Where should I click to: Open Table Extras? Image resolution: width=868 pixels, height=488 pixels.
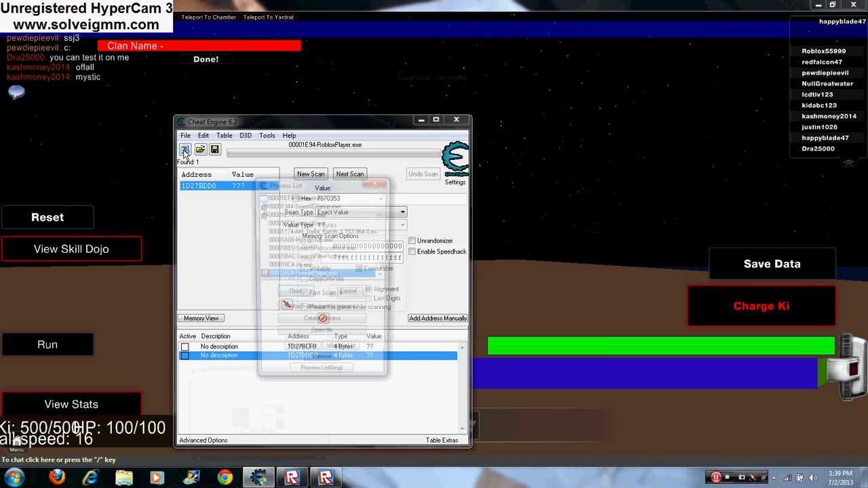point(442,441)
